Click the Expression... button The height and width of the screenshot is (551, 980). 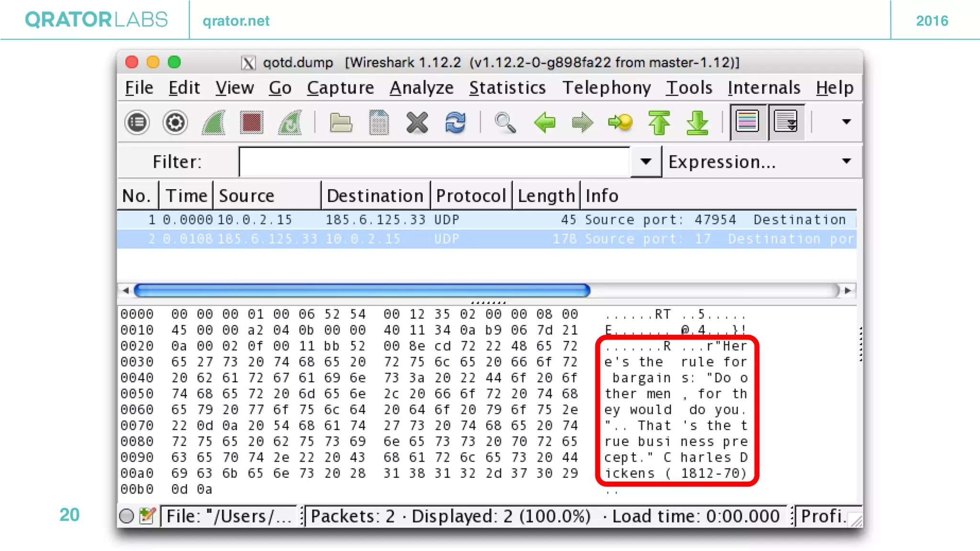point(722,162)
